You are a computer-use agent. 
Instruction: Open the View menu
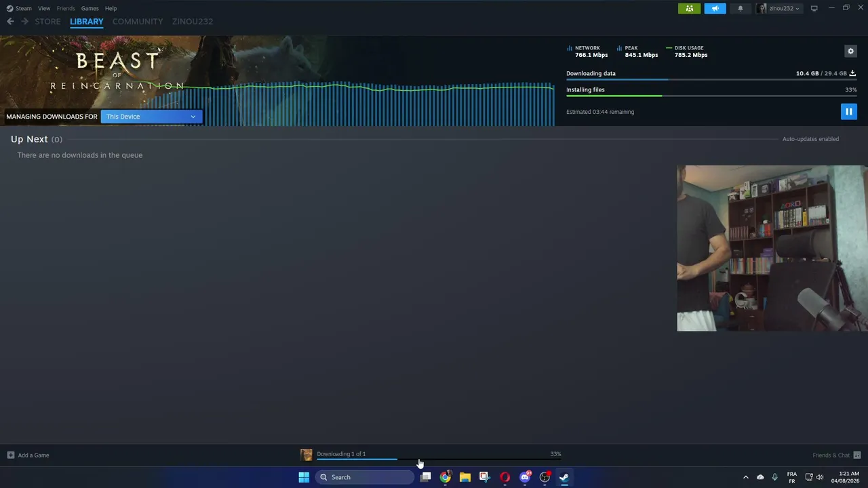[44, 8]
